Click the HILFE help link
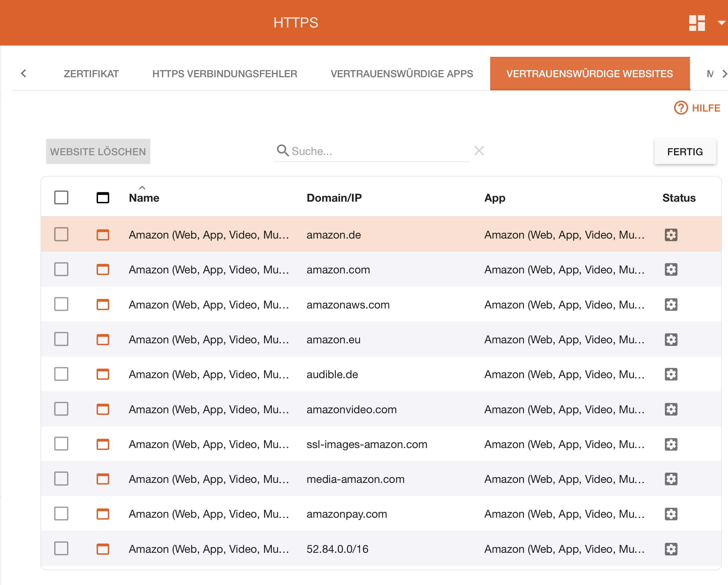The width and height of the screenshot is (728, 585). point(697,108)
